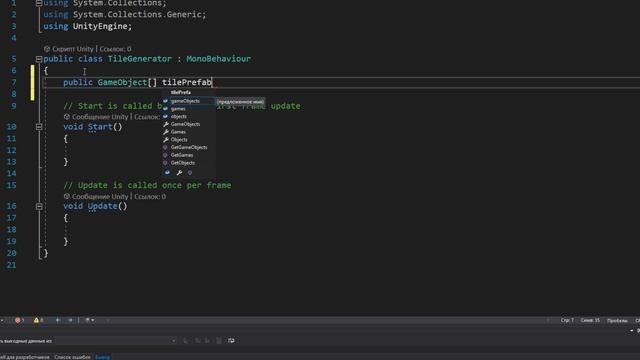The height and width of the screenshot is (360, 640).
Task: Click the errors indicator in status strip
Action: click(x=19, y=320)
